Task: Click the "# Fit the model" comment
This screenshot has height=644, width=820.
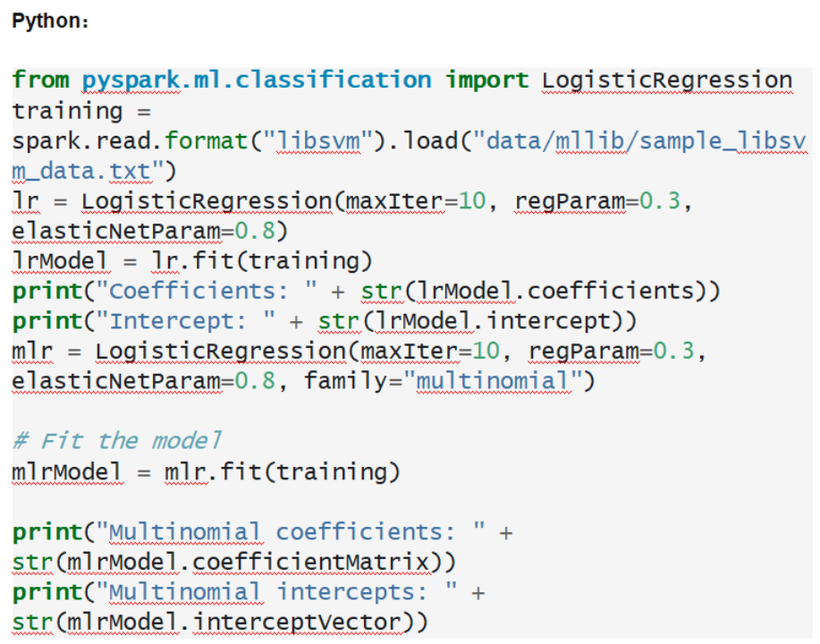Action: pos(116,441)
